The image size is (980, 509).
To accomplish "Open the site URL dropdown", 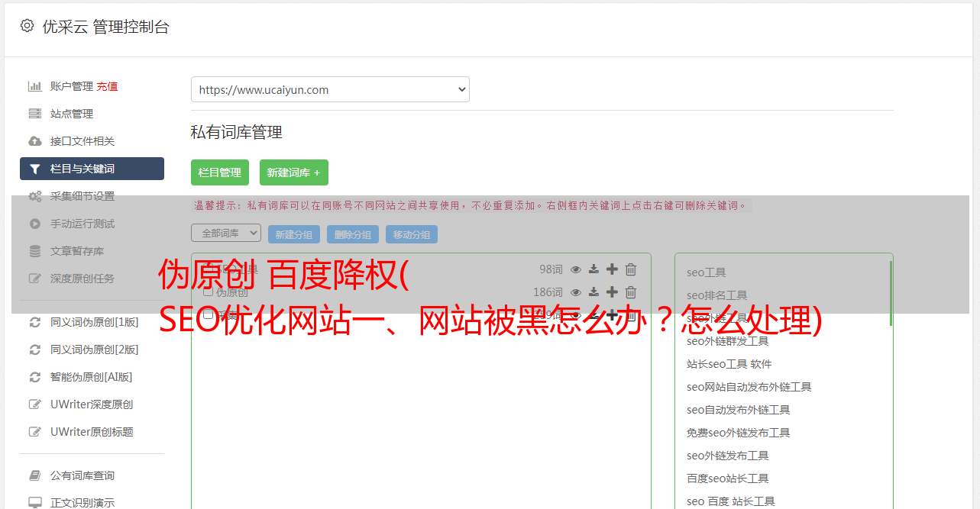I will tap(330, 89).
